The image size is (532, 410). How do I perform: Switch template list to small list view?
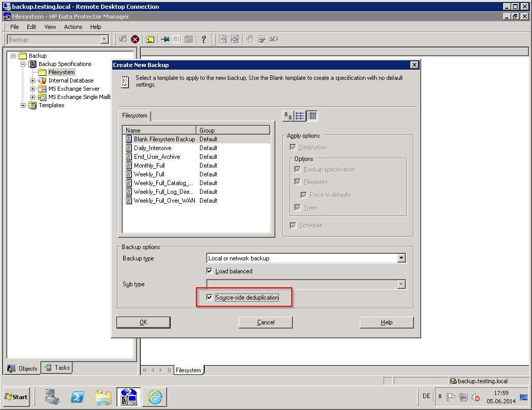(300, 116)
